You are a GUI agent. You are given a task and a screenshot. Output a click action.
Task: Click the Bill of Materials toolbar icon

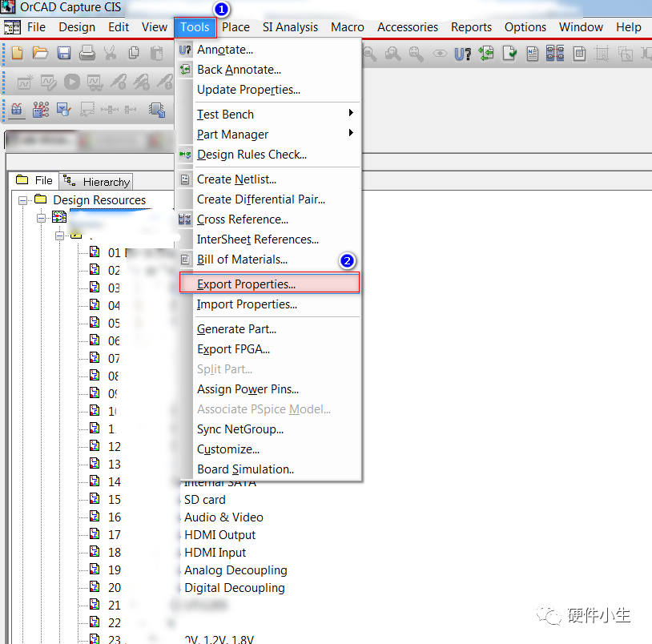[x=579, y=54]
